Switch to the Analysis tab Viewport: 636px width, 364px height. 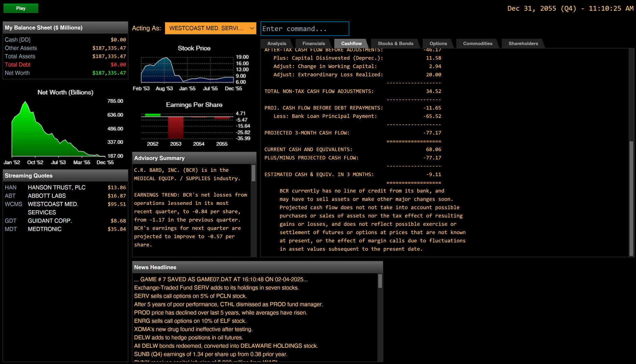point(277,43)
